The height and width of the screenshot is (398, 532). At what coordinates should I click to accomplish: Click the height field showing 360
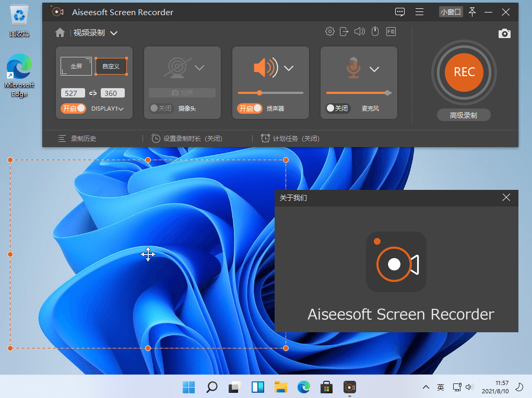(113, 93)
